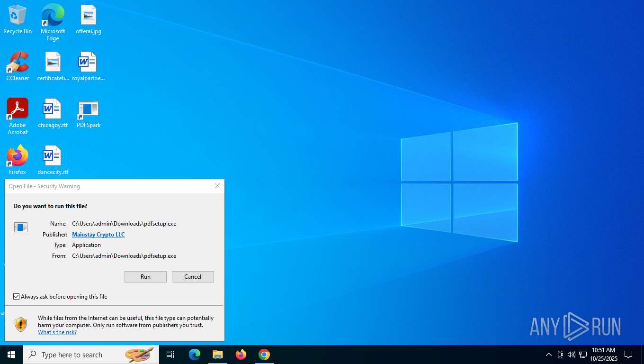Select the Adobe Acrobat desktop shortcut

coord(18,117)
